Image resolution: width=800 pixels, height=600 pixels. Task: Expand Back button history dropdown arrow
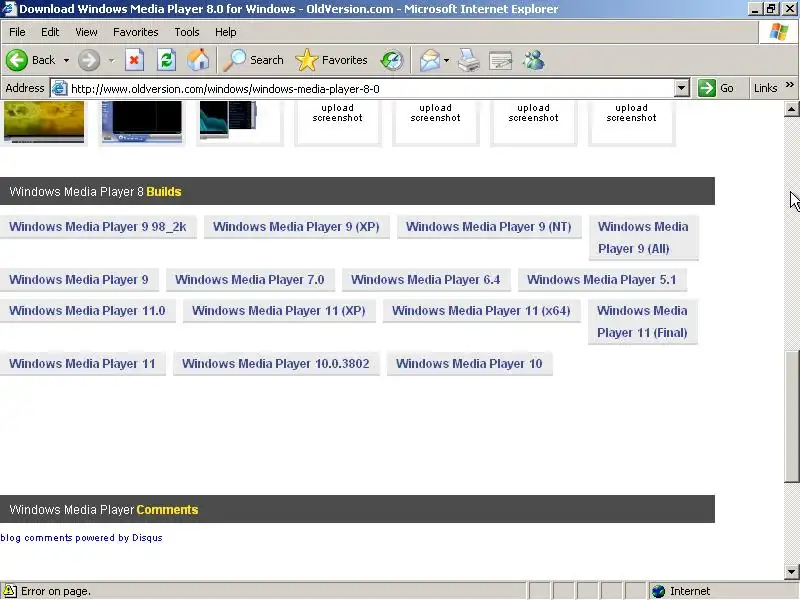coord(66,60)
